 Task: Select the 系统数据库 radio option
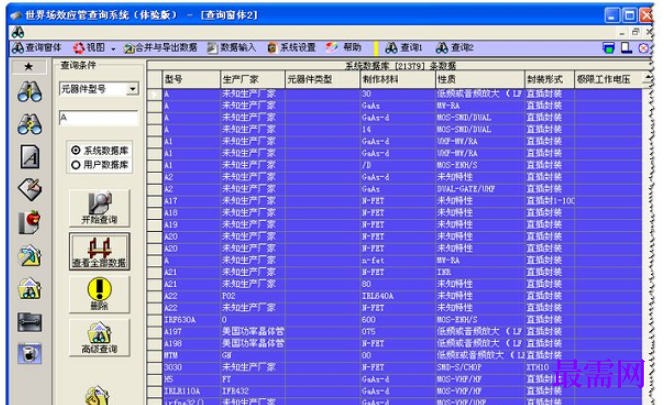click(100, 150)
